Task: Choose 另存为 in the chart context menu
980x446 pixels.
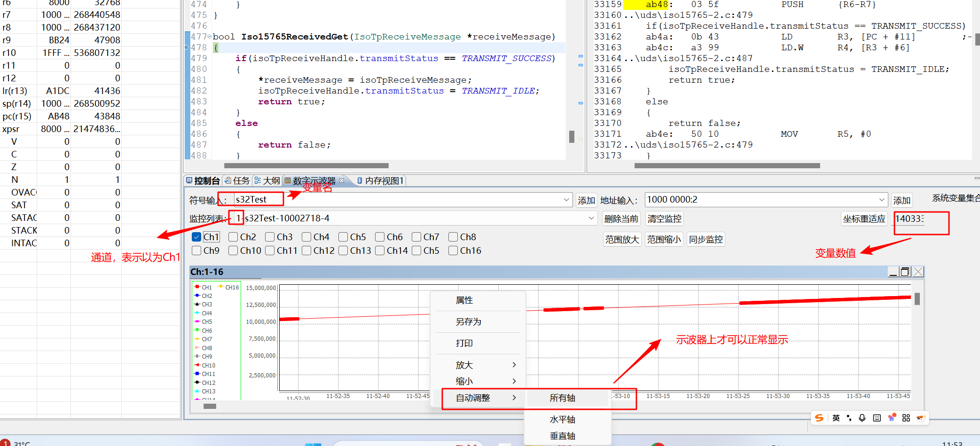Action: click(478, 321)
